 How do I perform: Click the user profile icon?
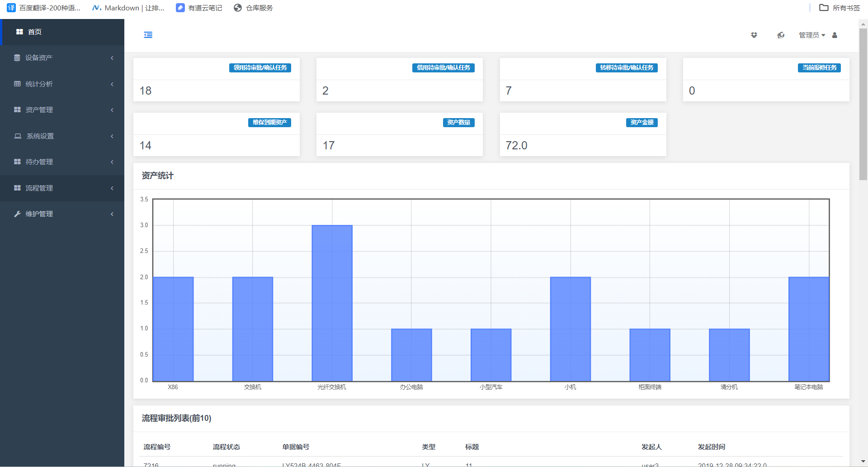click(835, 35)
